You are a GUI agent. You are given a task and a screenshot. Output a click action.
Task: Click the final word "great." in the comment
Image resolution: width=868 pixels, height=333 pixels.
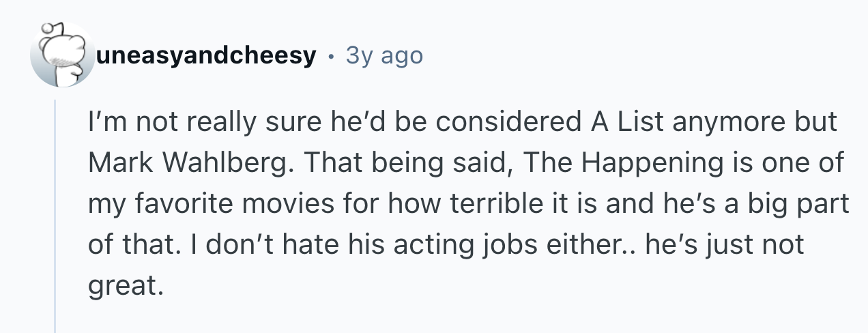tap(126, 284)
